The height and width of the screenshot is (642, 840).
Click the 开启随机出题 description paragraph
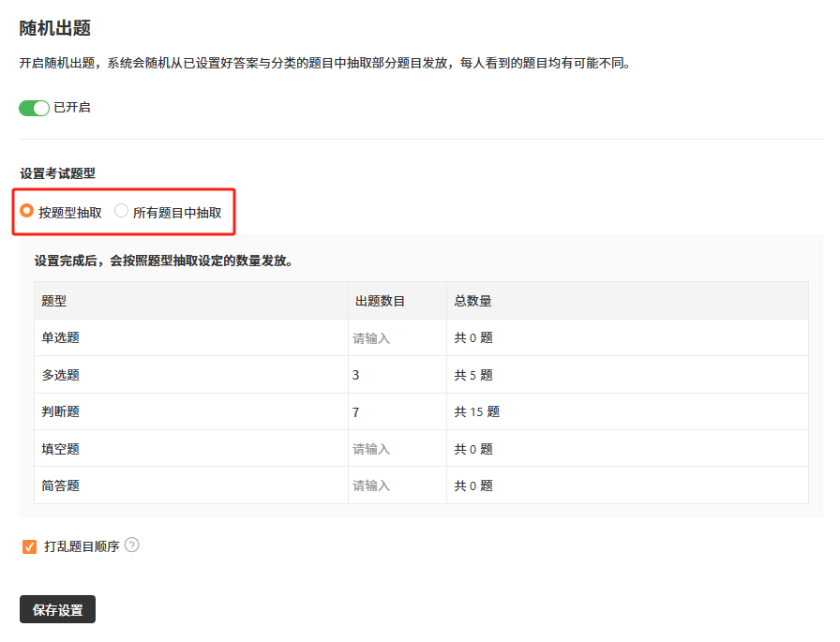pyautogui.click(x=325, y=63)
